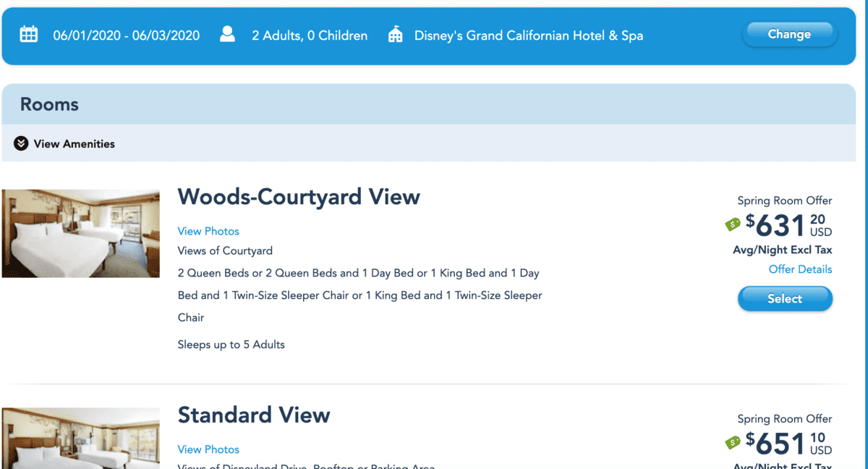Click Disney's Grand Californian Hotel & Spa text
The height and width of the screenshot is (469, 868).
click(x=529, y=35)
